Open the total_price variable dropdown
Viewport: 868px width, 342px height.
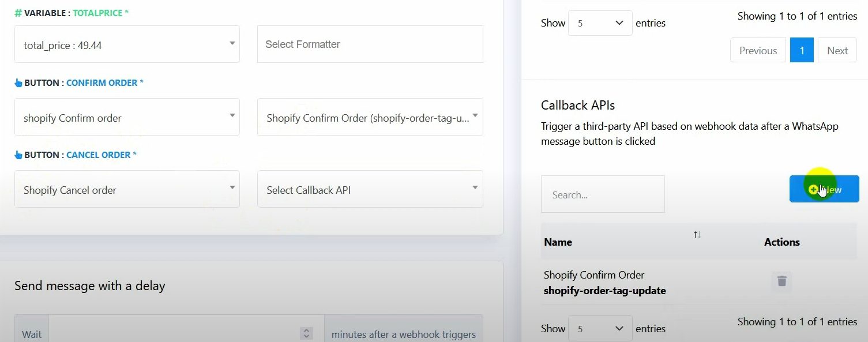point(127,44)
